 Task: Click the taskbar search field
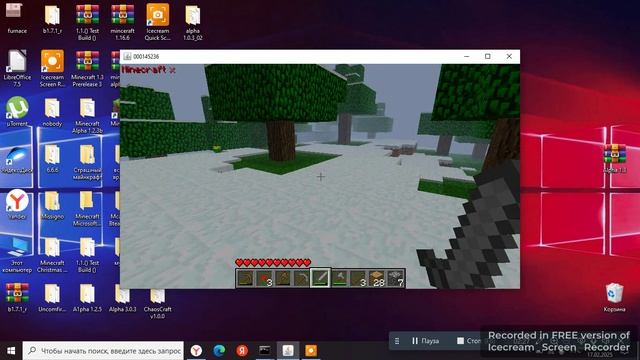103,351
